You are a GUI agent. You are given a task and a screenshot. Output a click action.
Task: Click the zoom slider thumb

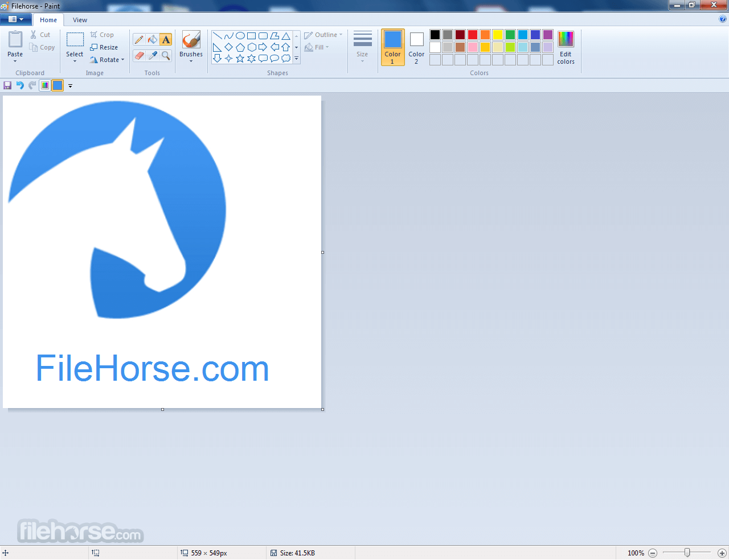687,553
